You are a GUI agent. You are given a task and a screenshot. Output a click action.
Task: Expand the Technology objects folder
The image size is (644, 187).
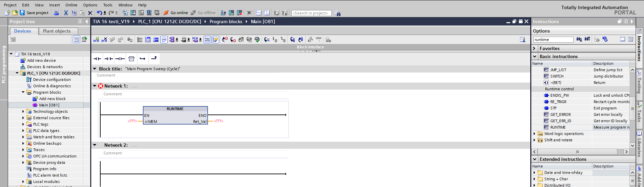click(23, 111)
